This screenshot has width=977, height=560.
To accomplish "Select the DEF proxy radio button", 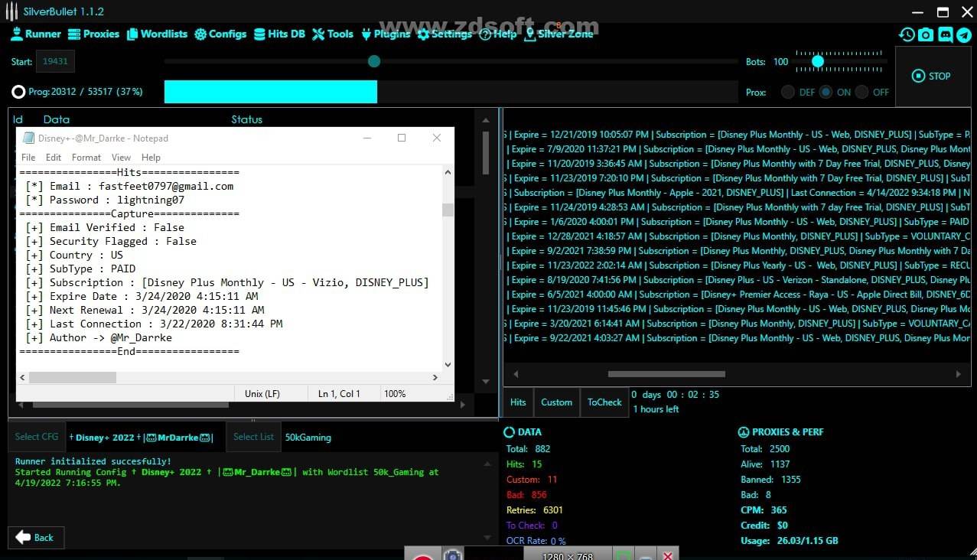I will (788, 92).
